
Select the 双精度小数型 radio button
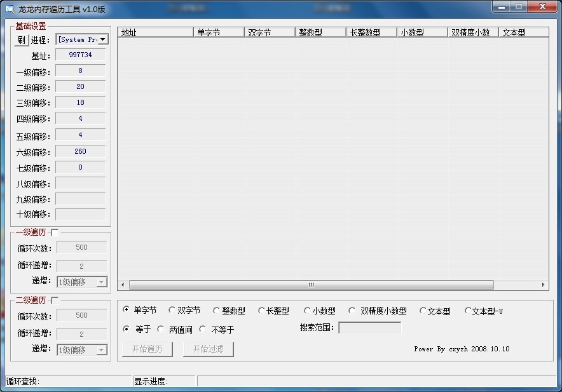(x=352, y=310)
